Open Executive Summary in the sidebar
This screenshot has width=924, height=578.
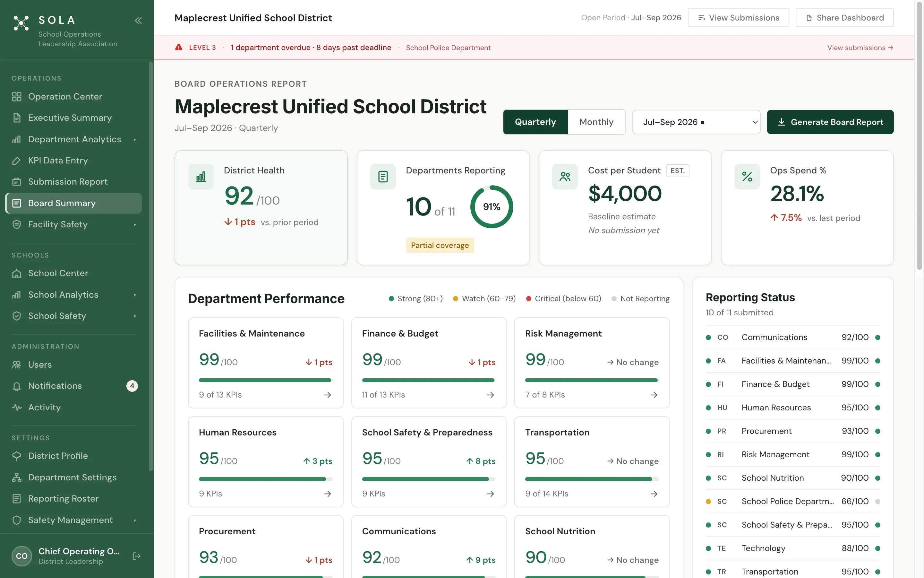tap(74, 118)
